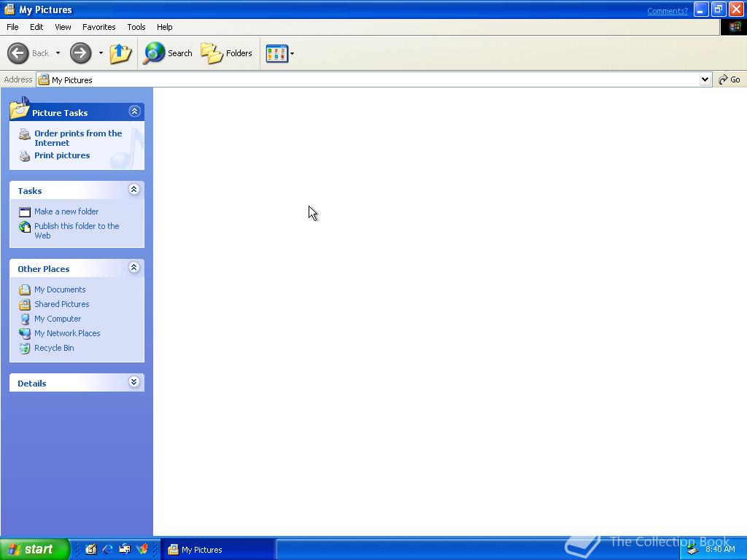The image size is (747, 560).
Task: Open the File menu
Action: click(12, 27)
